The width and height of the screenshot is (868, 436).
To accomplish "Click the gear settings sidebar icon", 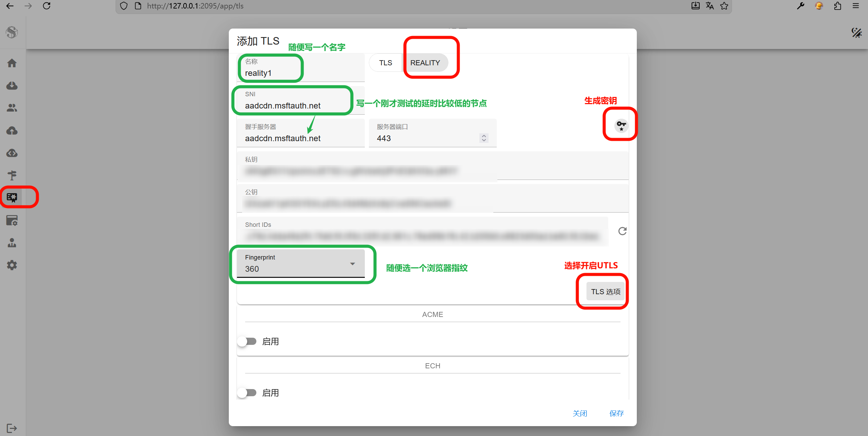I will point(12,265).
